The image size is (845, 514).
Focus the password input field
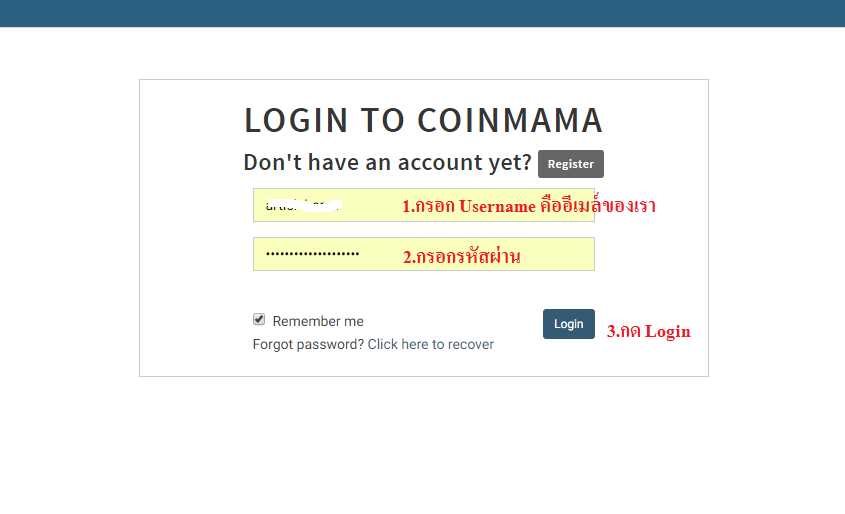[424, 254]
